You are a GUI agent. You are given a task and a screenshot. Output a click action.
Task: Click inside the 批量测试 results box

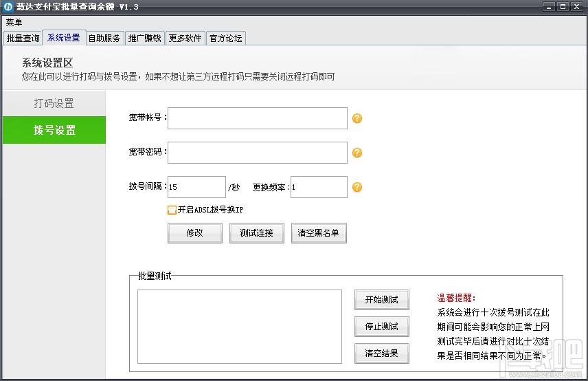[x=240, y=327]
